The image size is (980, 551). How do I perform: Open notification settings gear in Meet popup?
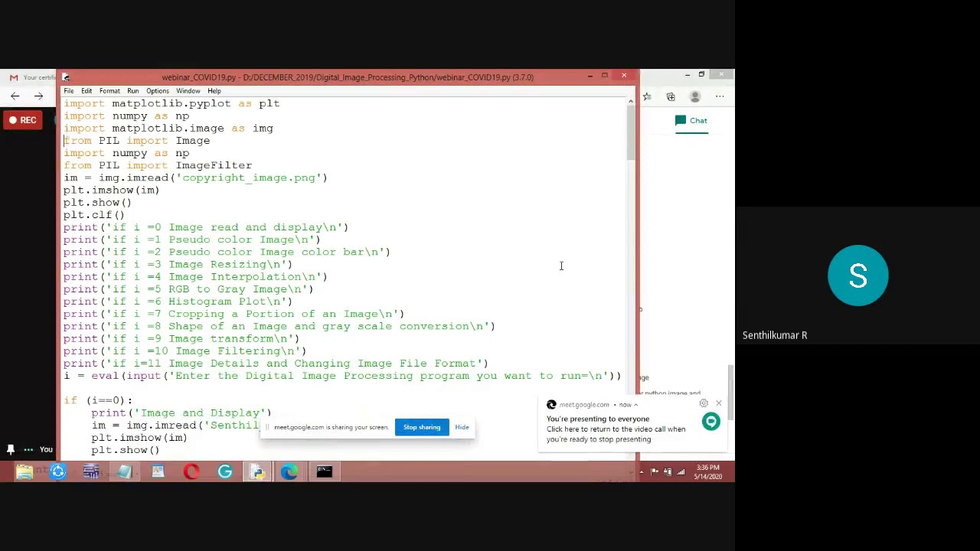click(x=704, y=403)
